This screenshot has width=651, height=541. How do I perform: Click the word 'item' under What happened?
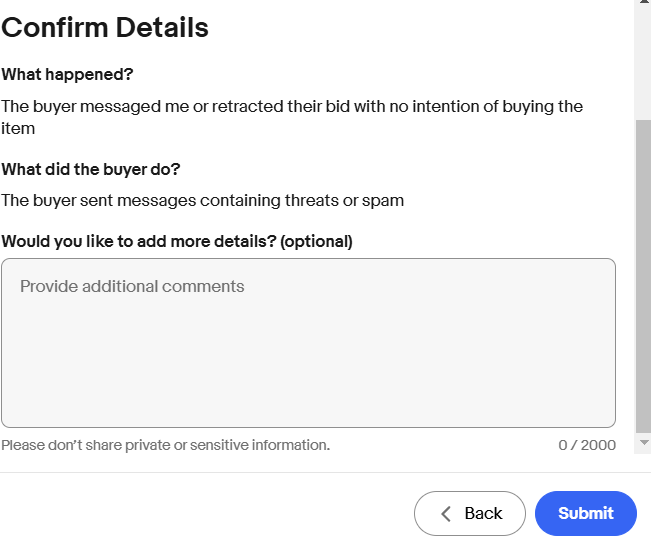click(x=18, y=129)
